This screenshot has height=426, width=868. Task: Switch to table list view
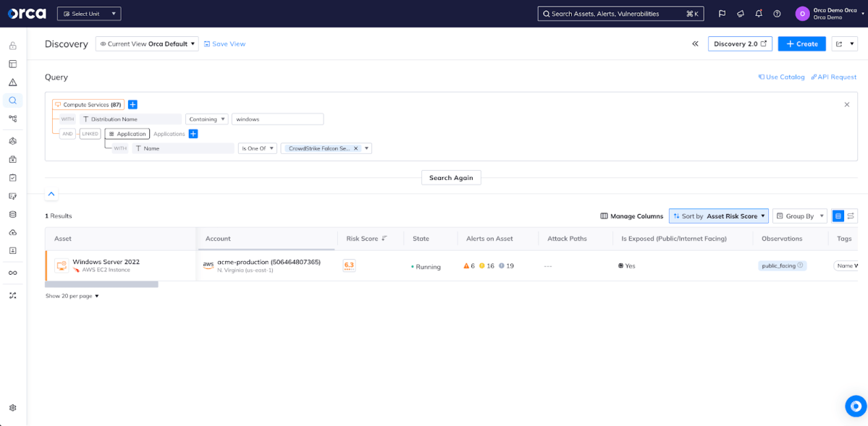click(838, 216)
